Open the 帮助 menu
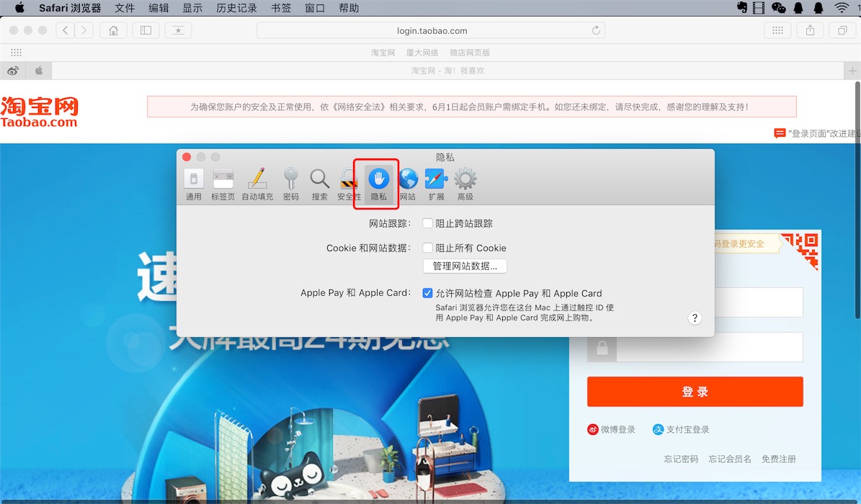This screenshot has width=861, height=504. [349, 8]
